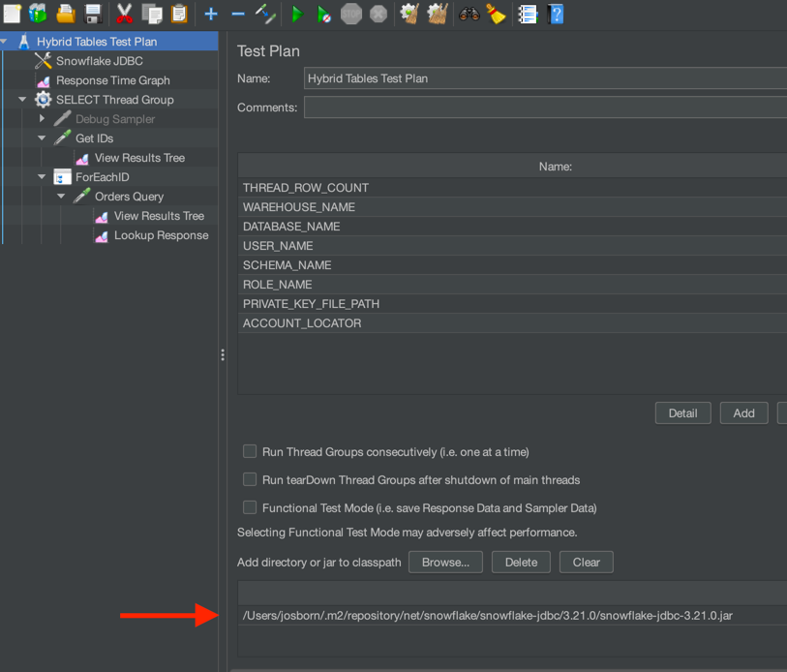Screen dimensions: 787x672
Task: Select Snowflake JDBC in the tree
Action: click(99, 61)
